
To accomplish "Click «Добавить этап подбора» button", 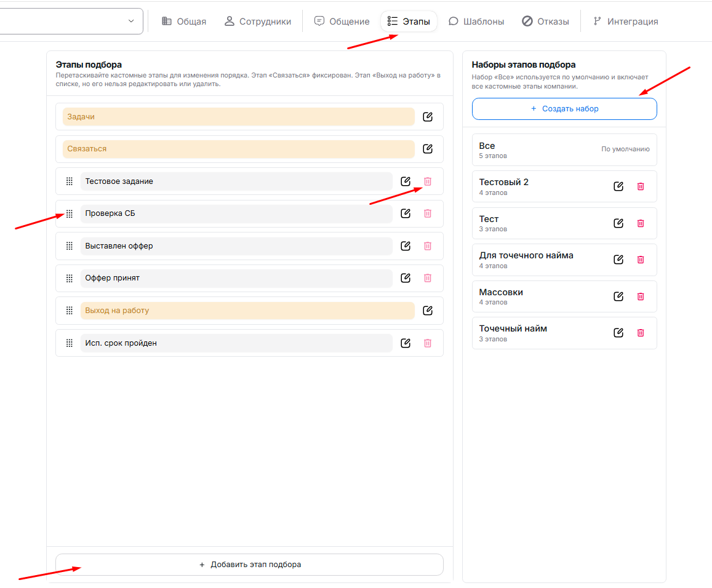I will [249, 565].
